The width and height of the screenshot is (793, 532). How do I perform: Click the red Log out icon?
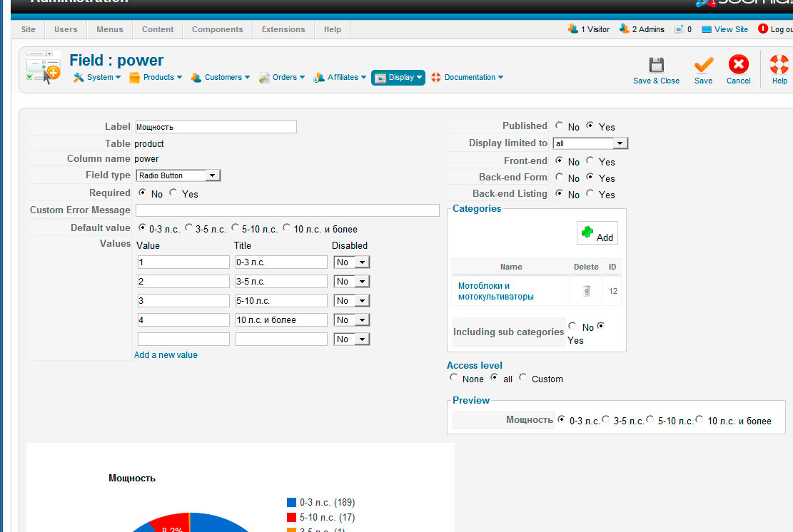[762, 29]
